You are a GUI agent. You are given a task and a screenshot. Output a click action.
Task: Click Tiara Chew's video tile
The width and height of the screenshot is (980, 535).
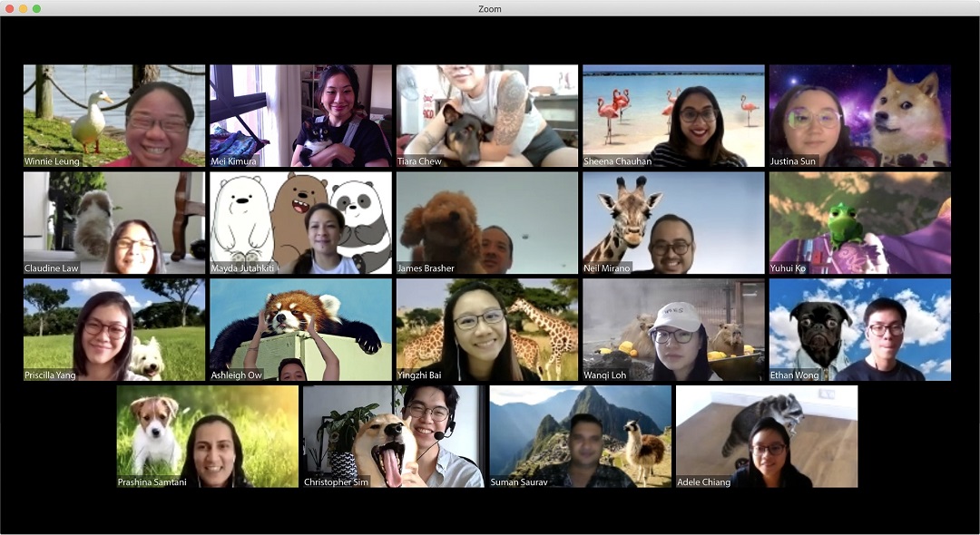487,115
